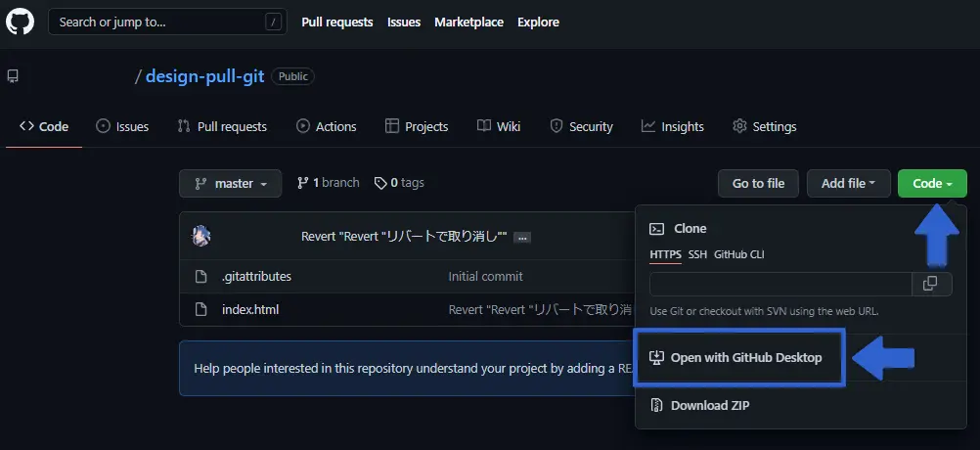
Task: Select the HTTPS clone tab
Action: (666, 255)
